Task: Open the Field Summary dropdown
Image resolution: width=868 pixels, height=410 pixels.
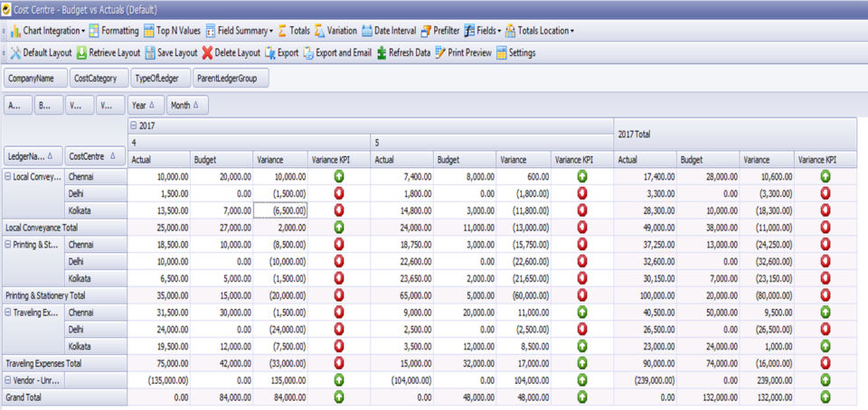Action: 269,31
